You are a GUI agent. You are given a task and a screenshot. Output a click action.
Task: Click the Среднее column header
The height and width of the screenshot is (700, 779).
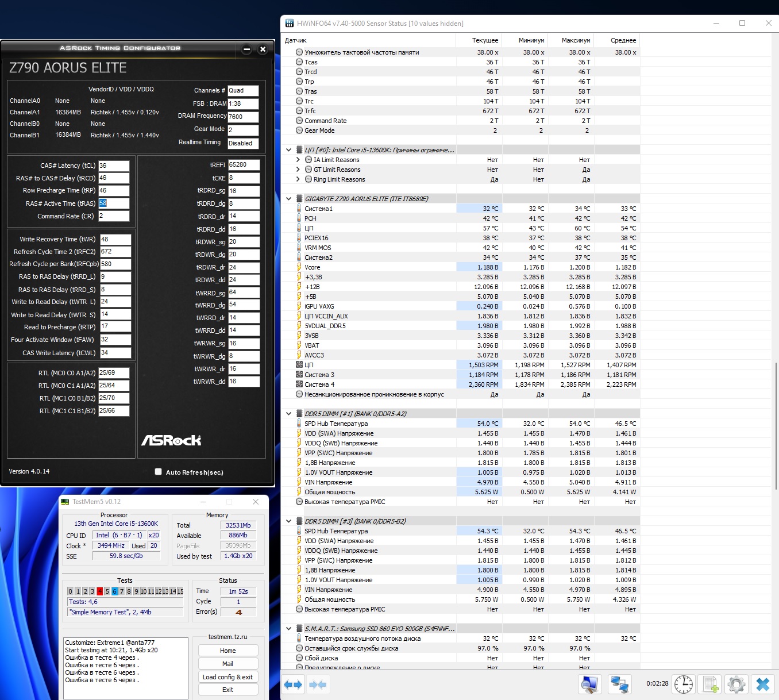617,40
